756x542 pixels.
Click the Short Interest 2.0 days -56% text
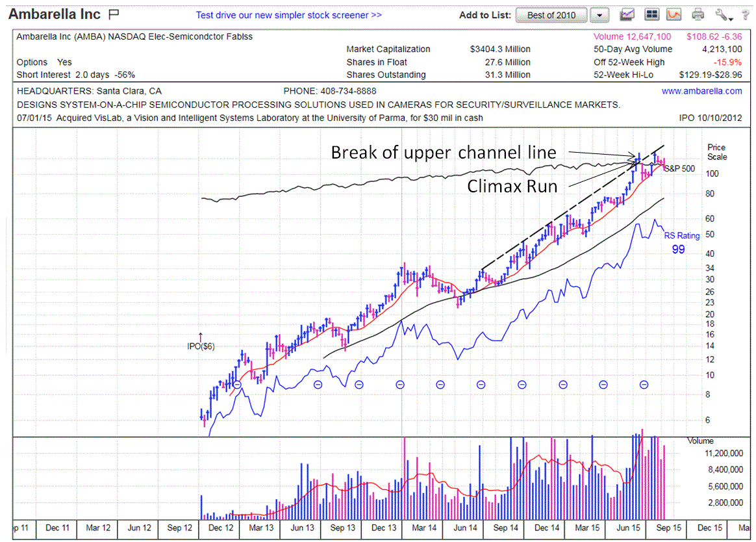pyautogui.click(x=76, y=75)
